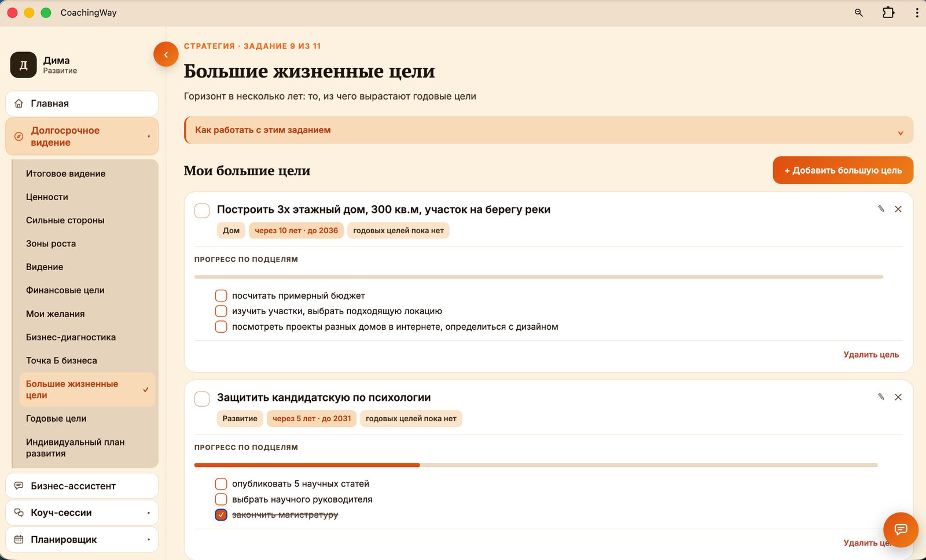Screen dimensions: 926x560
Task: Tick 'посмотреть проекты разных домов' subgoal
Action: pos(221,327)
